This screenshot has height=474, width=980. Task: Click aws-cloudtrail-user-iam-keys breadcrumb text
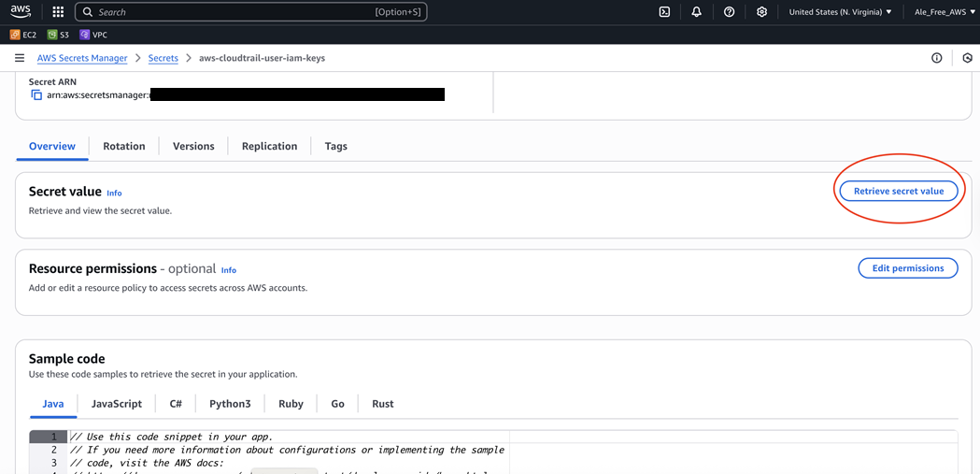coord(262,58)
